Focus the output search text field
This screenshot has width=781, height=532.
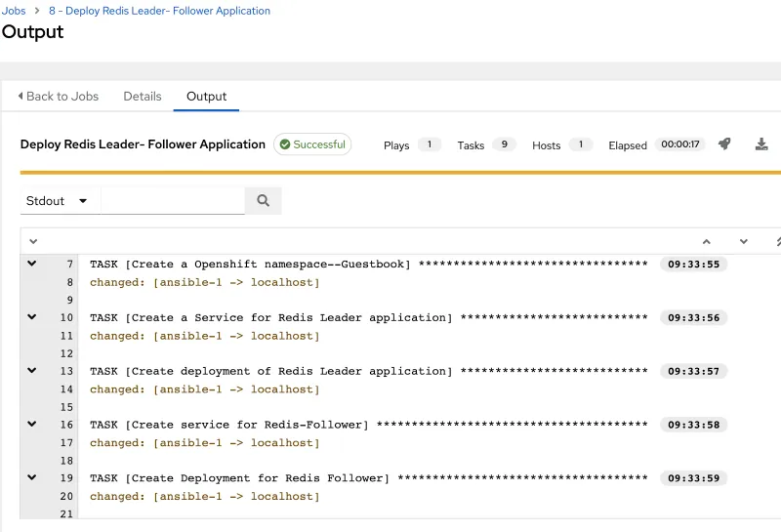[x=173, y=201]
